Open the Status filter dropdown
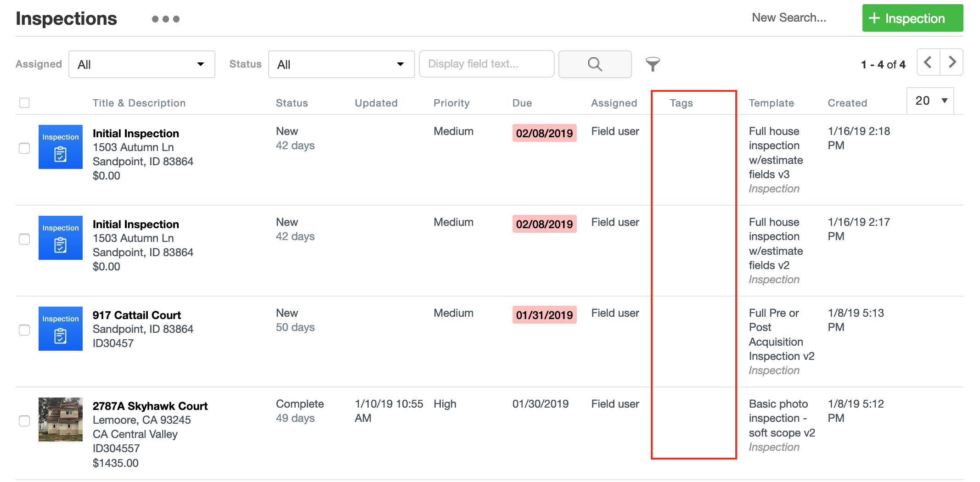Image resolution: width=980 pixels, height=482 pixels. pos(341,64)
